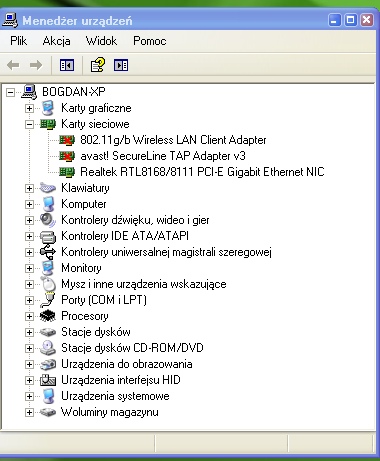Viewport: 380px width, 461px height.
Task: Click the USB controllers icon
Action: pyautogui.click(x=48, y=252)
